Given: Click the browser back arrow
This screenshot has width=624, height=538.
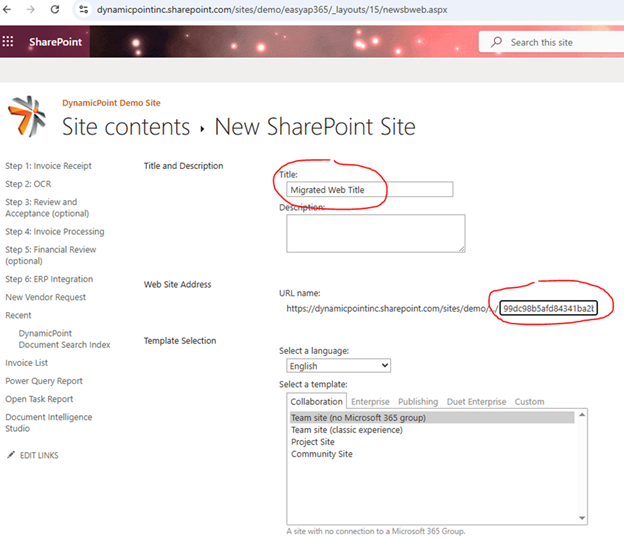Looking at the screenshot, I should click(7, 10).
